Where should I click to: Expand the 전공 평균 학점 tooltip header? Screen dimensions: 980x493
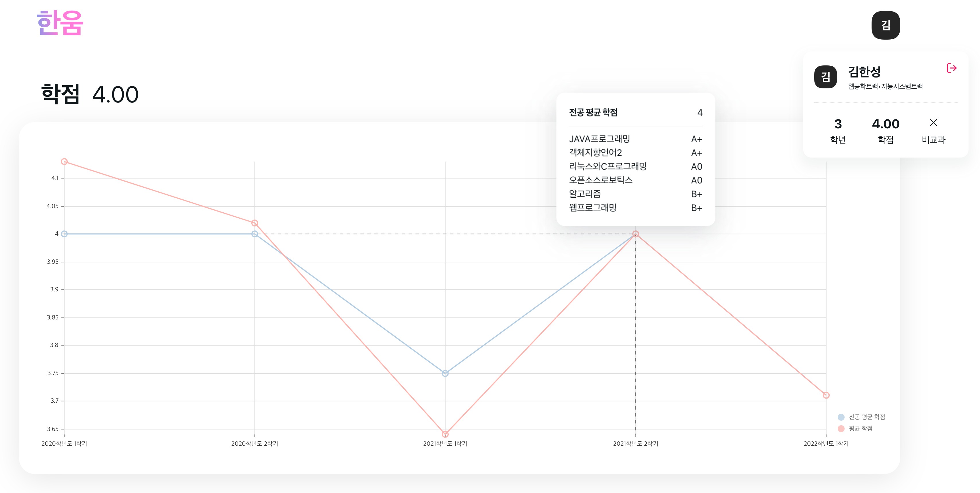(594, 112)
